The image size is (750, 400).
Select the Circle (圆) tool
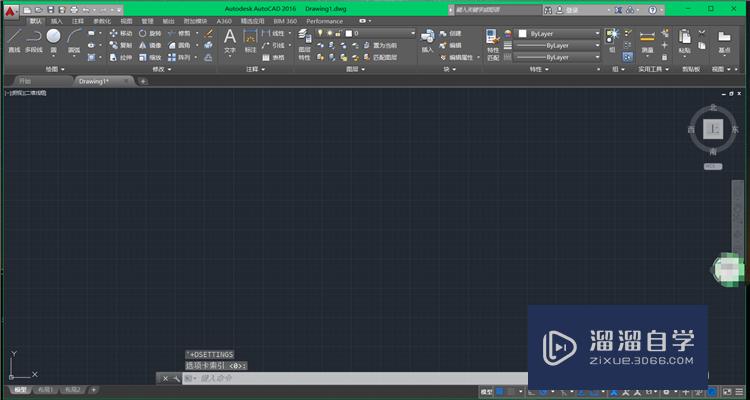[54, 41]
